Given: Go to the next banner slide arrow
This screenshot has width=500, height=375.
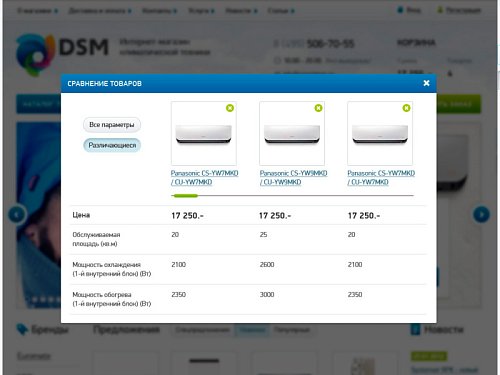Looking at the screenshot, I should (481, 214).
